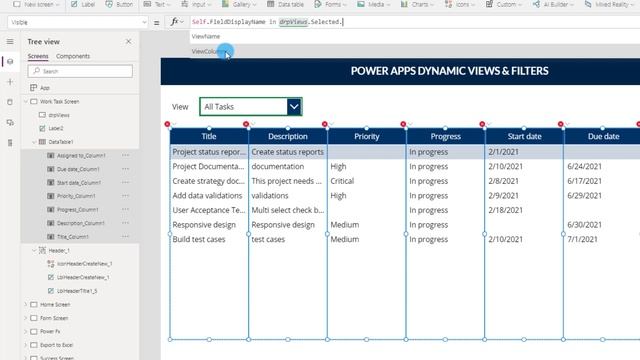The height and width of the screenshot is (360, 640).
Task: Expand the Form Screen node
Action: click(26, 318)
